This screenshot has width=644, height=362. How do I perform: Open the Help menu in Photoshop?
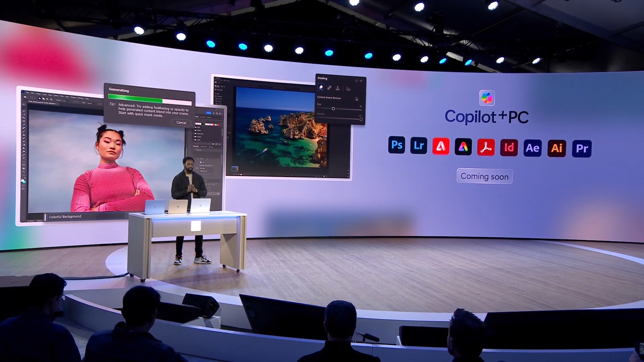[87, 99]
